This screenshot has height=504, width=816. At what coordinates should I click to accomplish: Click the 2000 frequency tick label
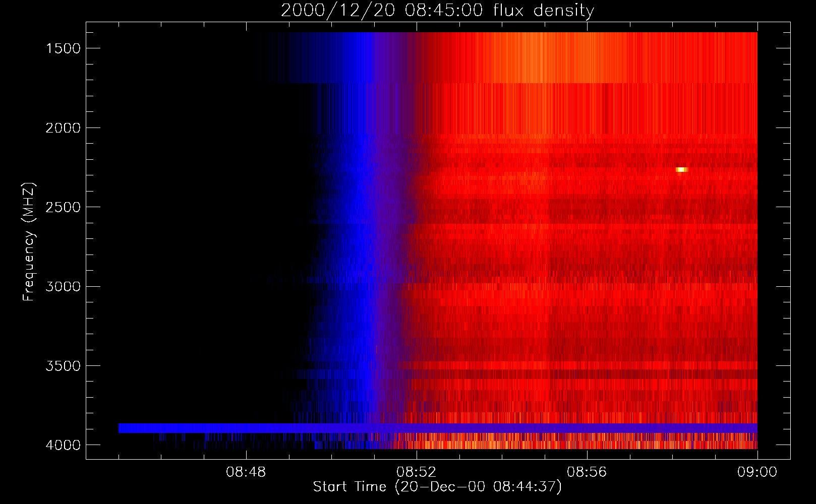[63, 128]
